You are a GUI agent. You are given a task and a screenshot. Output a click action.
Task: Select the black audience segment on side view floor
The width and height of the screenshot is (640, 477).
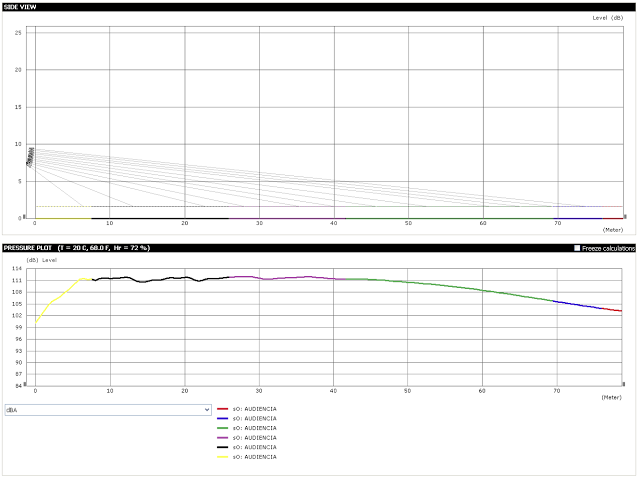(160, 217)
